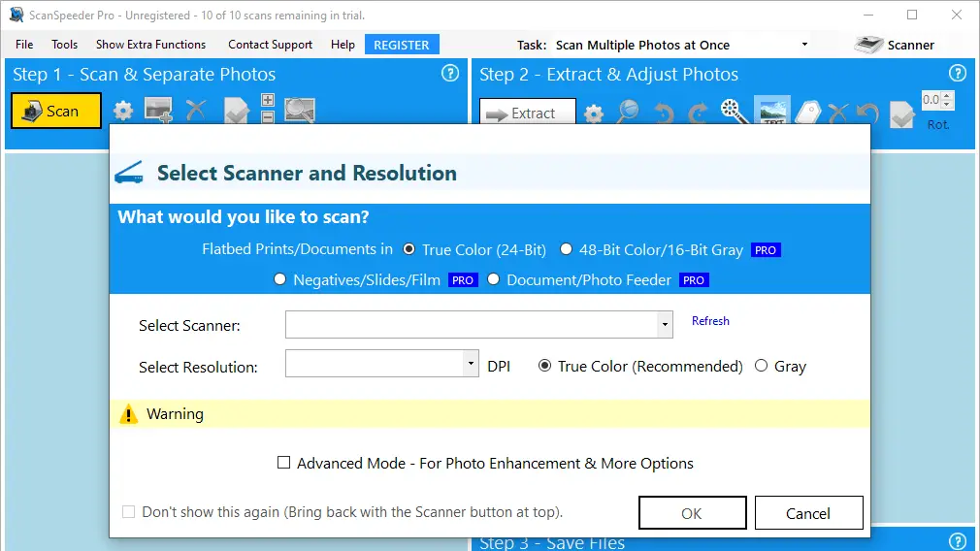
Task: Expand the Task dropdown arrow
Action: tap(804, 45)
